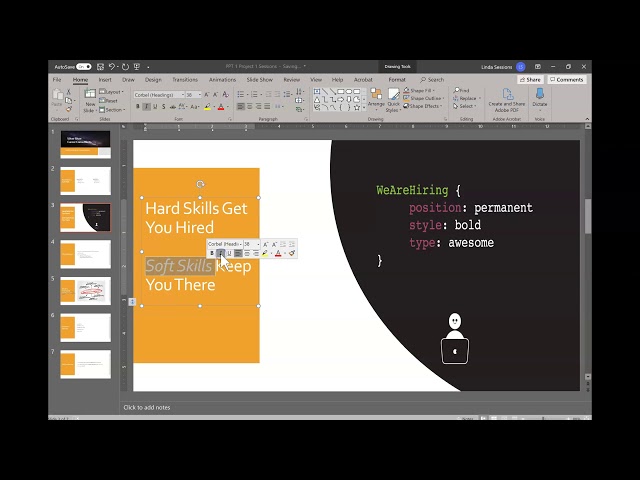Image resolution: width=640 pixels, height=480 pixels.
Task: Increase font size in mini toolbar
Action: point(266,244)
